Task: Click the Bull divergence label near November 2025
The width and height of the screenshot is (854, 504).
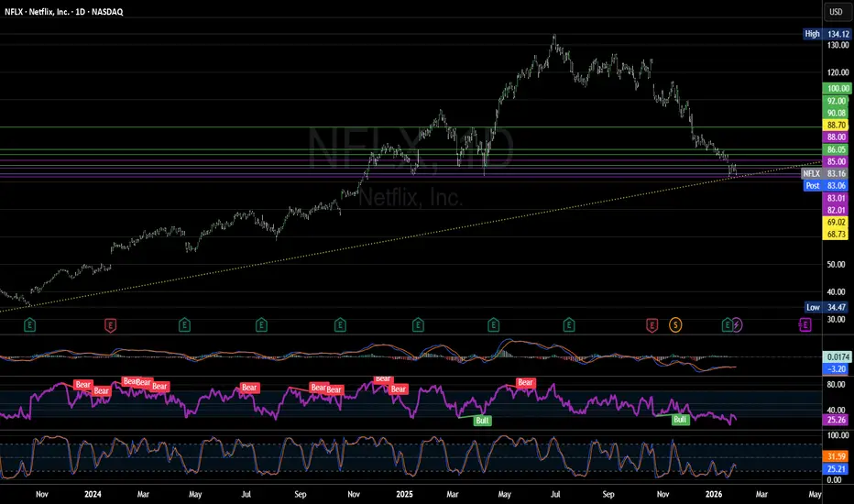Action: (680, 420)
